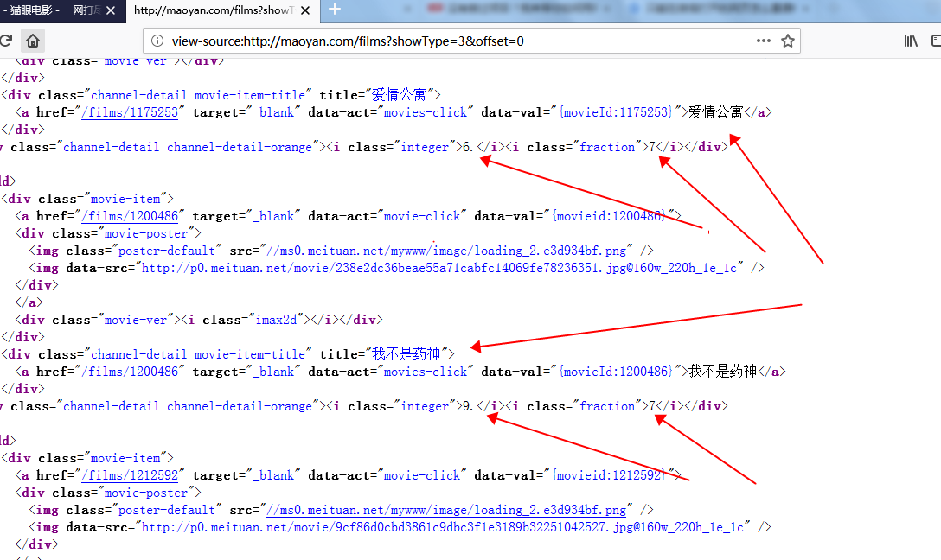Close the maoyan.com/films view-source tab
This screenshot has height=560, width=941.
[305, 10]
